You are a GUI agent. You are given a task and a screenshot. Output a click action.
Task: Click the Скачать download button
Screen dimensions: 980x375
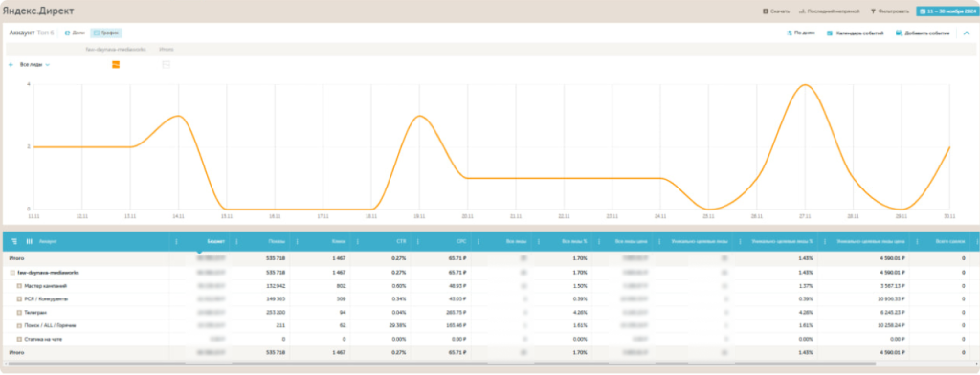point(775,11)
